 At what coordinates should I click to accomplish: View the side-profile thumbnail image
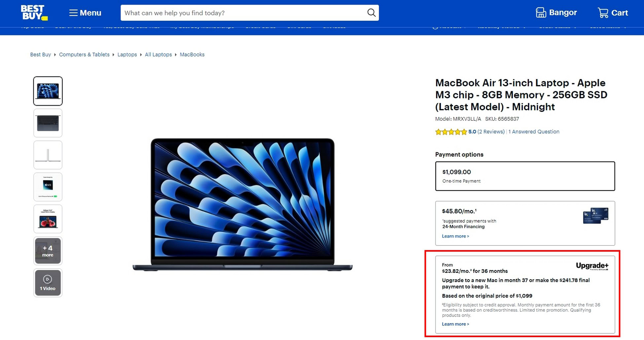pyautogui.click(x=48, y=155)
